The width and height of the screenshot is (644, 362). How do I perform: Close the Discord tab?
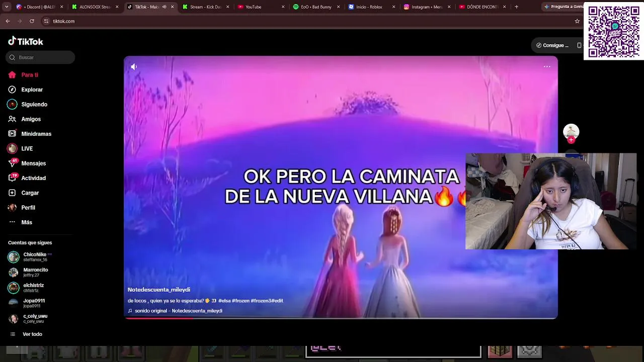(x=62, y=7)
